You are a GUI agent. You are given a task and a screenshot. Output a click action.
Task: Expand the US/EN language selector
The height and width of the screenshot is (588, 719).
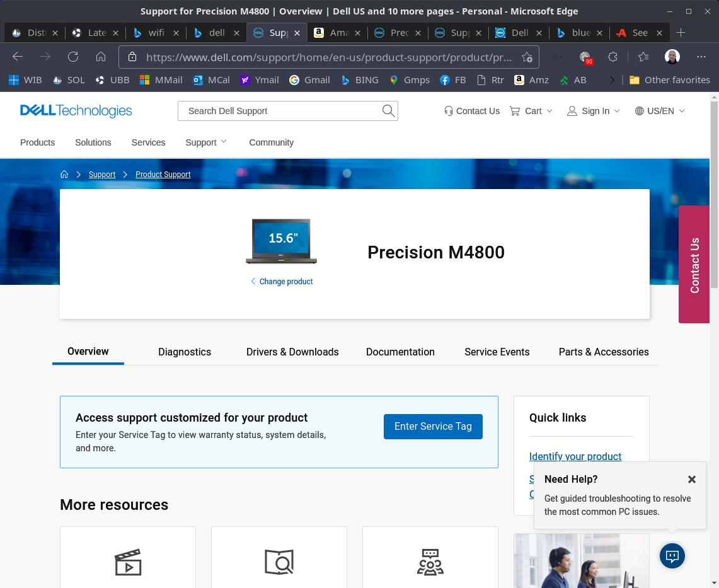point(660,111)
